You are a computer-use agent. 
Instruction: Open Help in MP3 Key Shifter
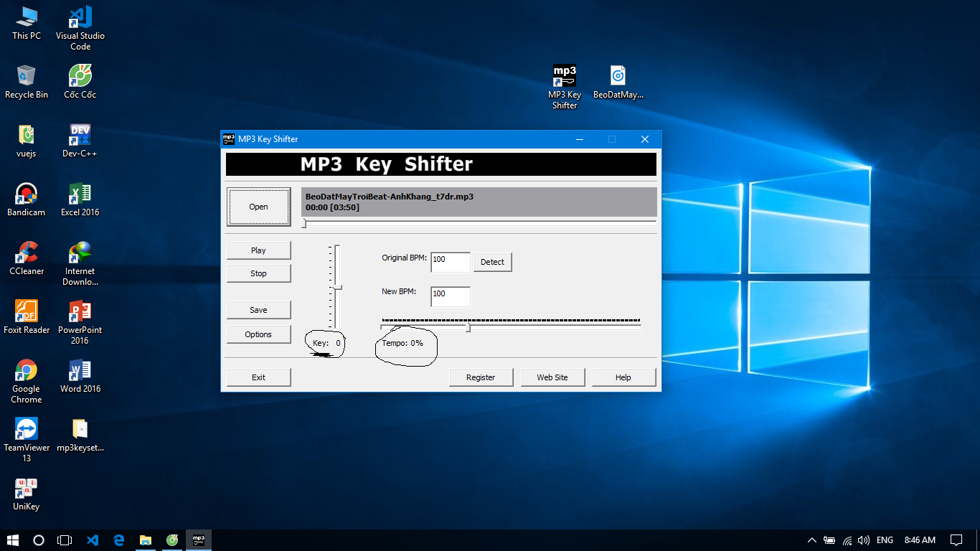click(x=623, y=377)
